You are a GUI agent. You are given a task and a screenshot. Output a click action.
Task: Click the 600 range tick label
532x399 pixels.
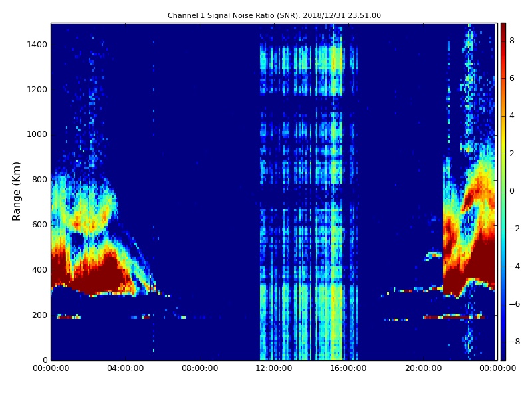point(39,225)
